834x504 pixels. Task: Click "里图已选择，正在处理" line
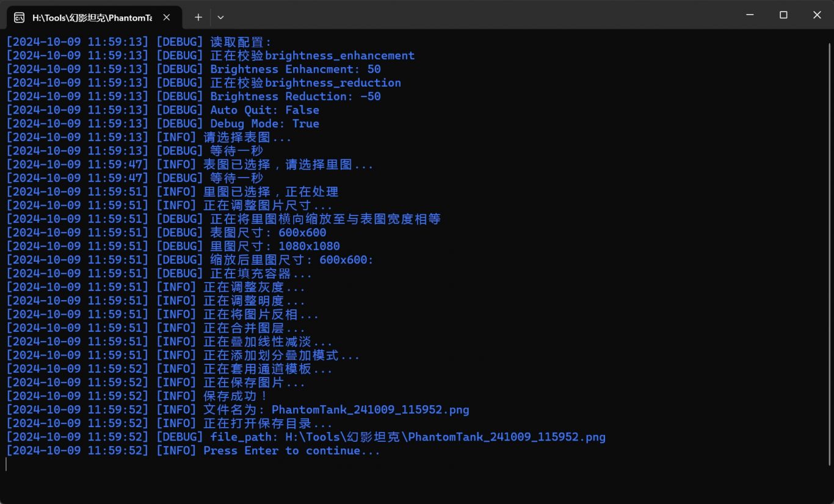[172, 192]
